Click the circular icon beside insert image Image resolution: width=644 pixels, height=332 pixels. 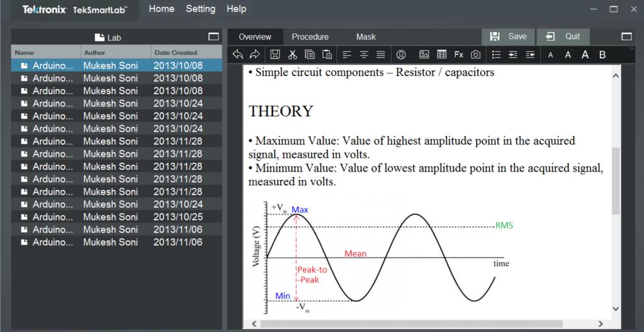click(x=401, y=55)
